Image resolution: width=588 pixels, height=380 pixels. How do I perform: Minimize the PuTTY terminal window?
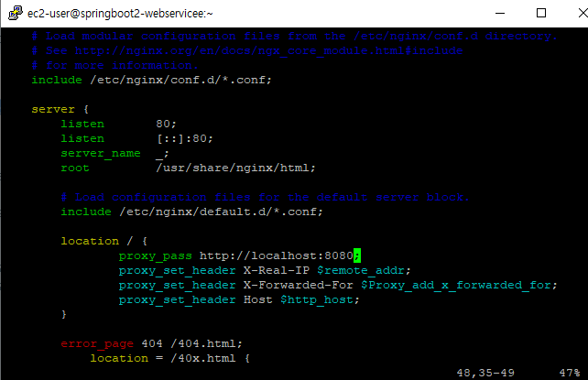500,13
